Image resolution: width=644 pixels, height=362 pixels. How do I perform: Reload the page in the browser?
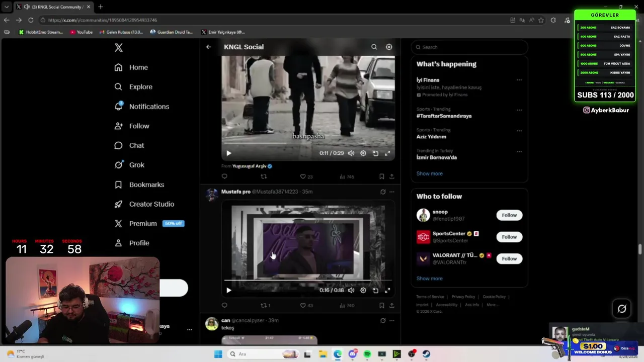pos(31,20)
